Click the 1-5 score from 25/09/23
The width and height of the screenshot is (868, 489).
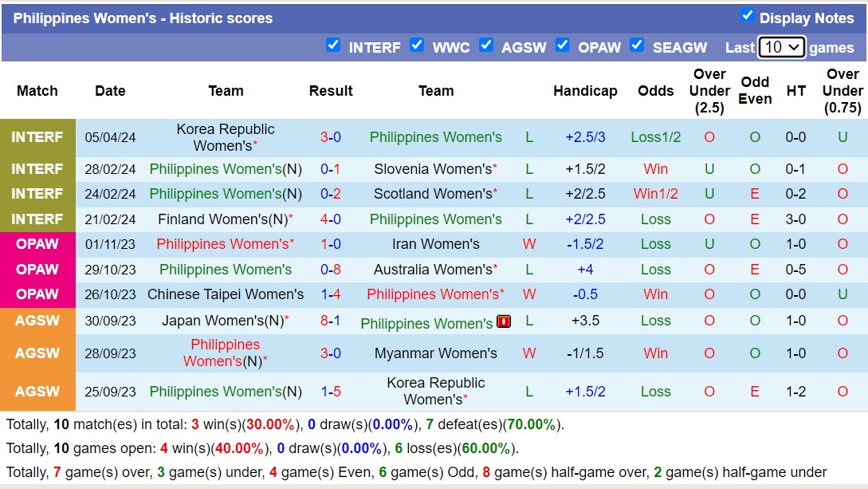click(331, 392)
